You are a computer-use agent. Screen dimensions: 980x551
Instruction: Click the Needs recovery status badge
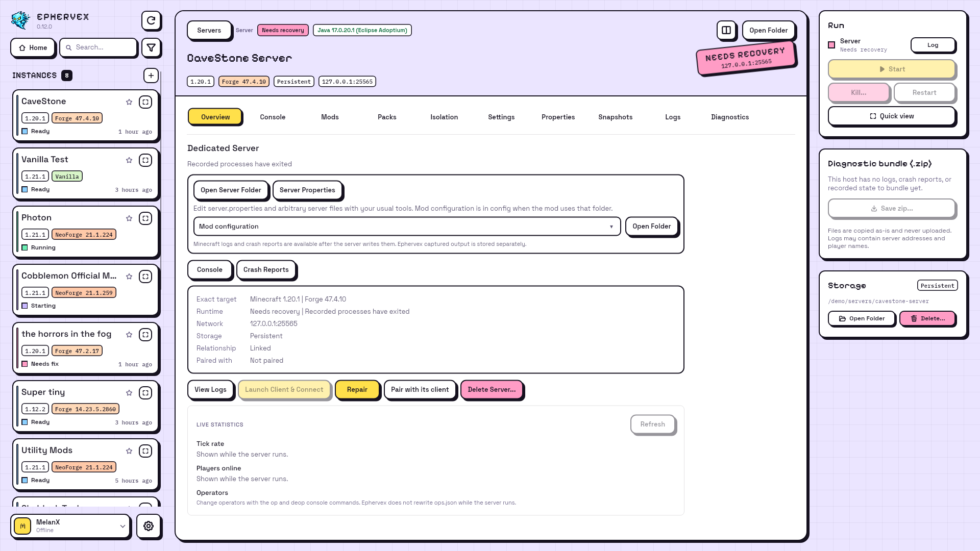click(283, 30)
